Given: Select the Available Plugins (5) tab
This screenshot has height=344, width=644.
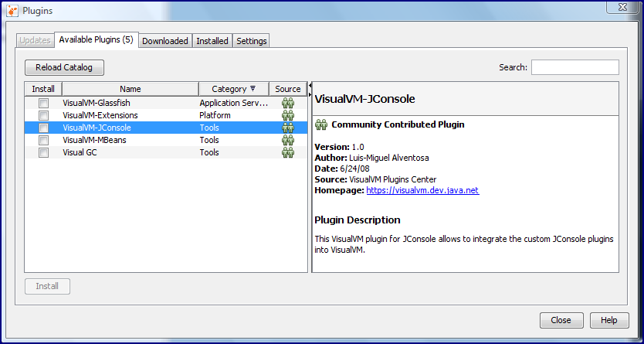Looking at the screenshot, I should tap(96, 40).
